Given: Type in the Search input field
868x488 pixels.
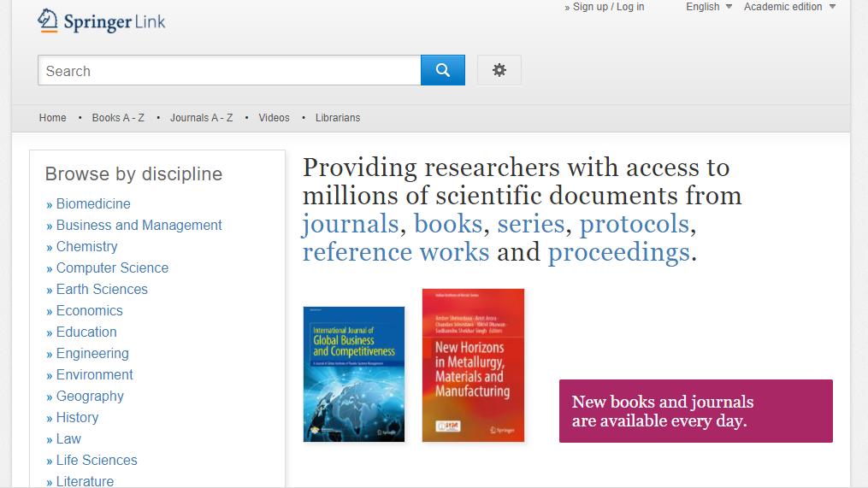Looking at the screenshot, I should click(229, 71).
